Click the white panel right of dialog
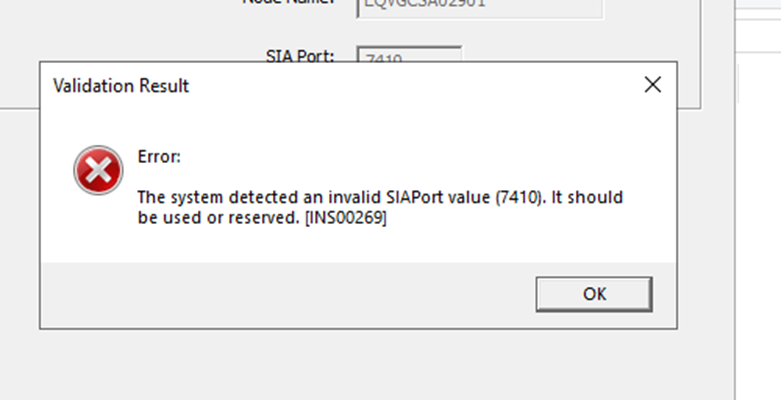Image resolution: width=781 pixels, height=400 pixels. [x=758, y=224]
